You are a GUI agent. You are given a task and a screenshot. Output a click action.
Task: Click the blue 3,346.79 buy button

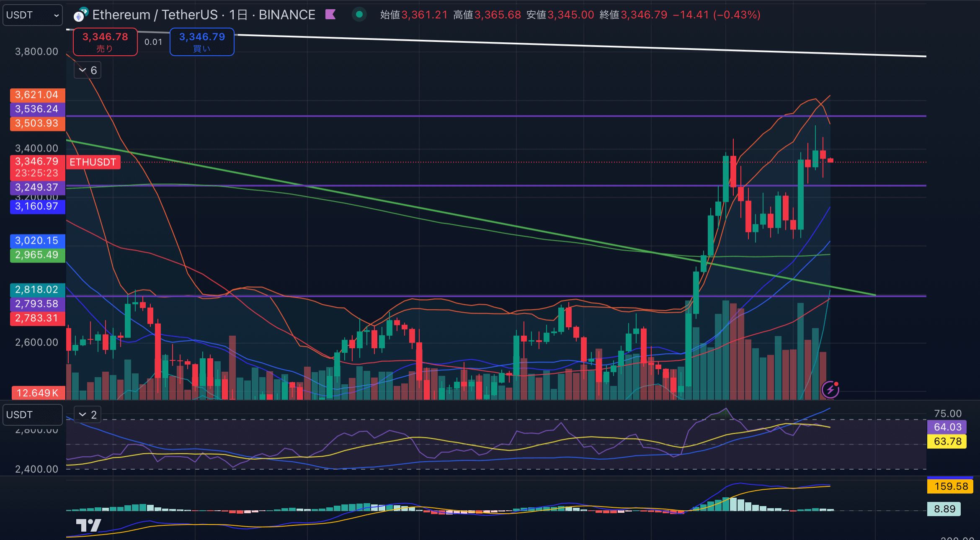pyautogui.click(x=202, y=42)
